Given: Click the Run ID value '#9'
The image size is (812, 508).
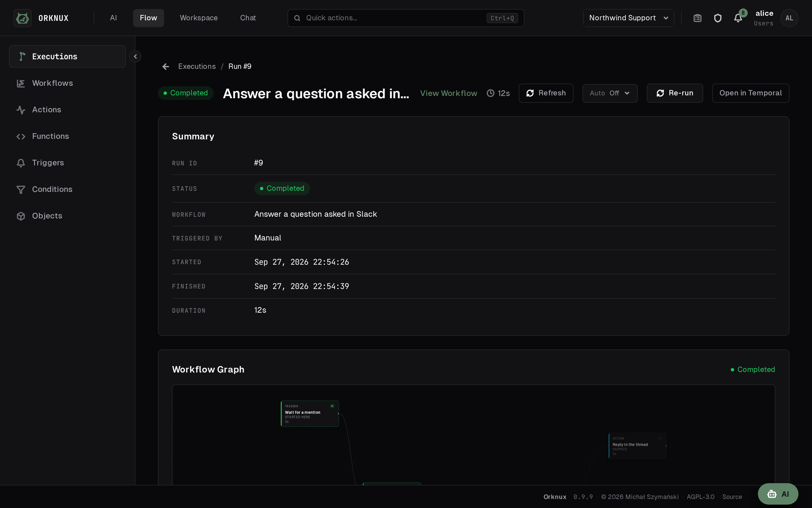Looking at the screenshot, I should 258,163.
